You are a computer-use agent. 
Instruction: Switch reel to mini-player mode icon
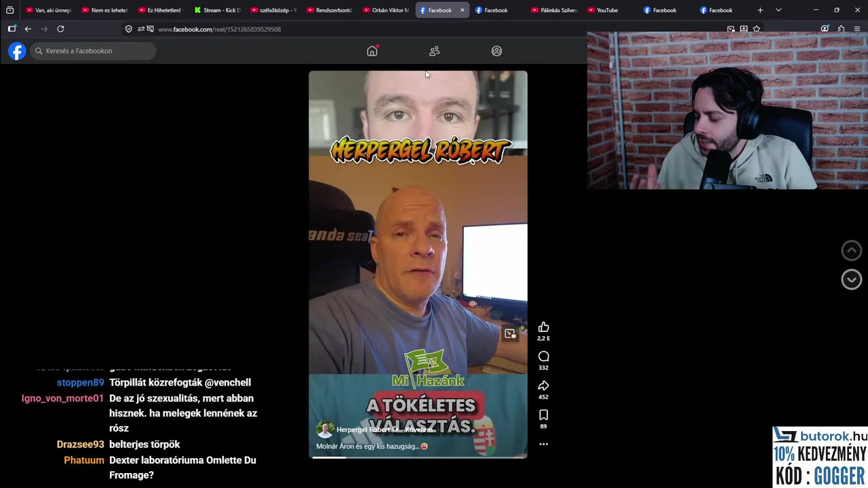510,333
